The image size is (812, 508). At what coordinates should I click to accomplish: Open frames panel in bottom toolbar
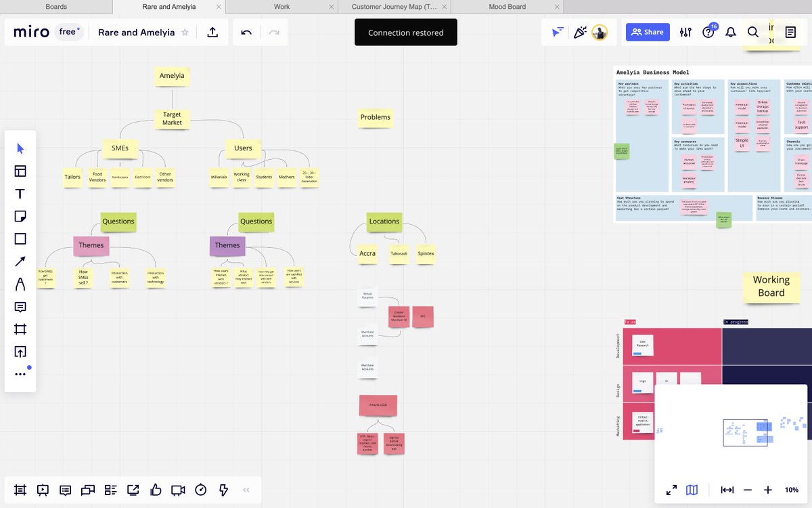(x=20, y=490)
